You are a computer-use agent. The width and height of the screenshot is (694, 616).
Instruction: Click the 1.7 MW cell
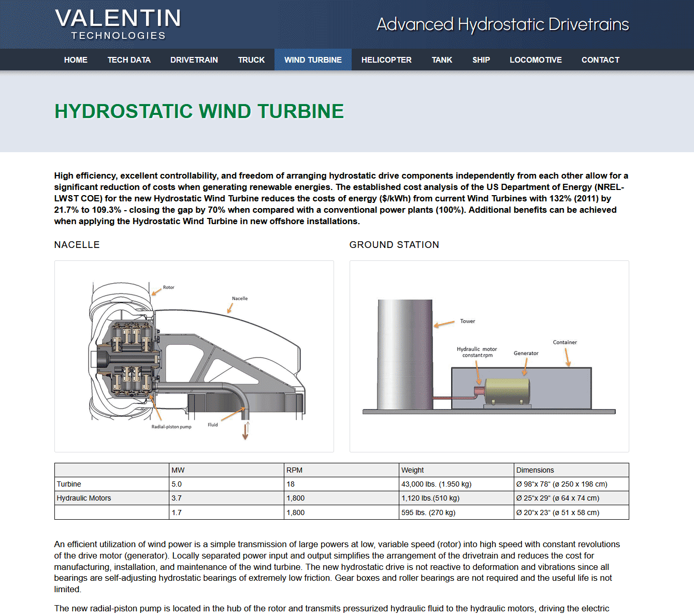[227, 512]
